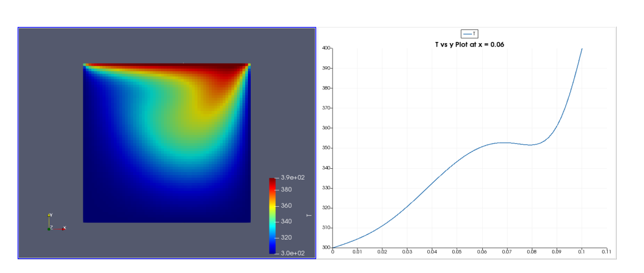Click the 3.9e+02 maximum label on color legend
Screen dimensions: 644x273
tap(293, 178)
